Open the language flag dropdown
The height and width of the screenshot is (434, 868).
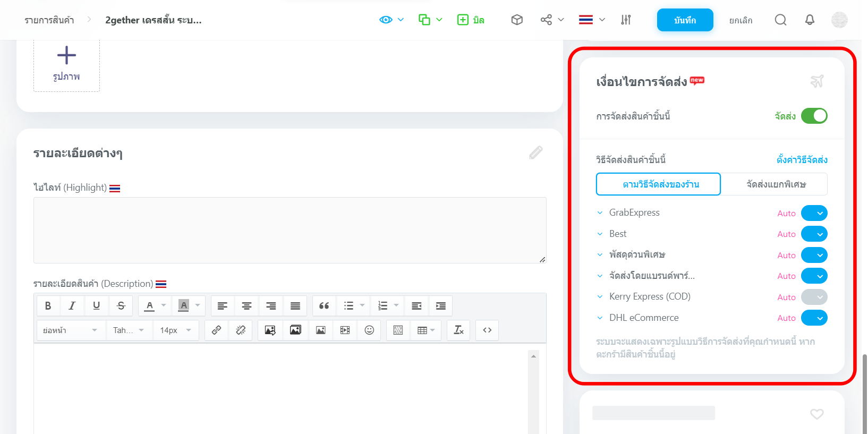pyautogui.click(x=592, y=20)
